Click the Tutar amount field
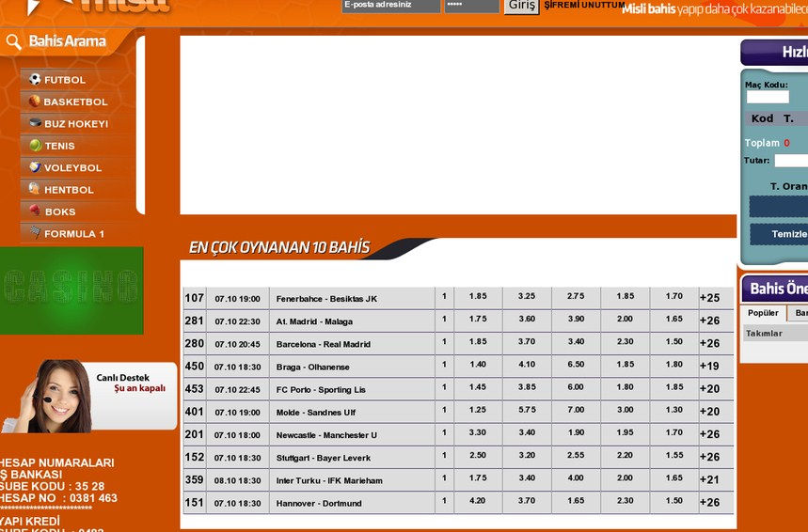The height and width of the screenshot is (532, 808). 791,160
